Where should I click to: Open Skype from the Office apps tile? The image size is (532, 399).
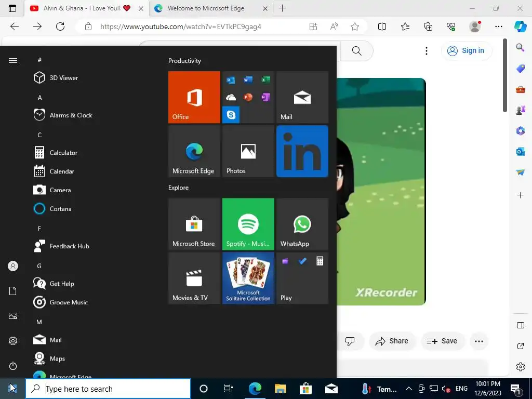point(231,115)
